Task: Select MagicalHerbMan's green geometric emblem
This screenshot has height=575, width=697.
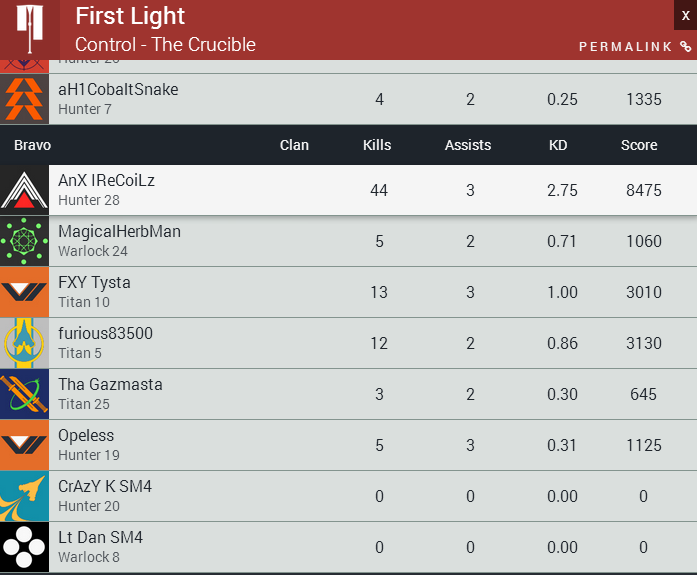Action: tap(24, 241)
